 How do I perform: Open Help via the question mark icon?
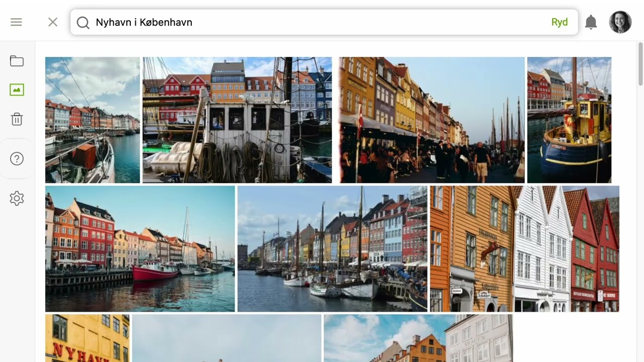[x=17, y=159]
